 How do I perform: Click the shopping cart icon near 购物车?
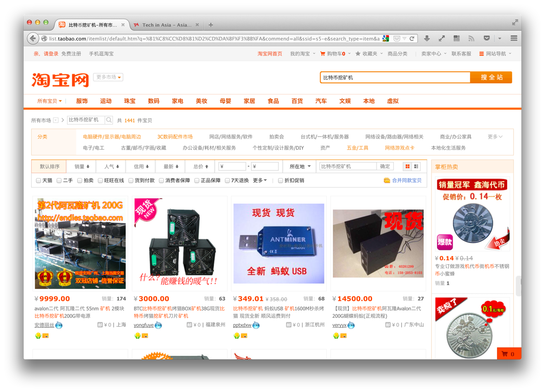tap(323, 54)
